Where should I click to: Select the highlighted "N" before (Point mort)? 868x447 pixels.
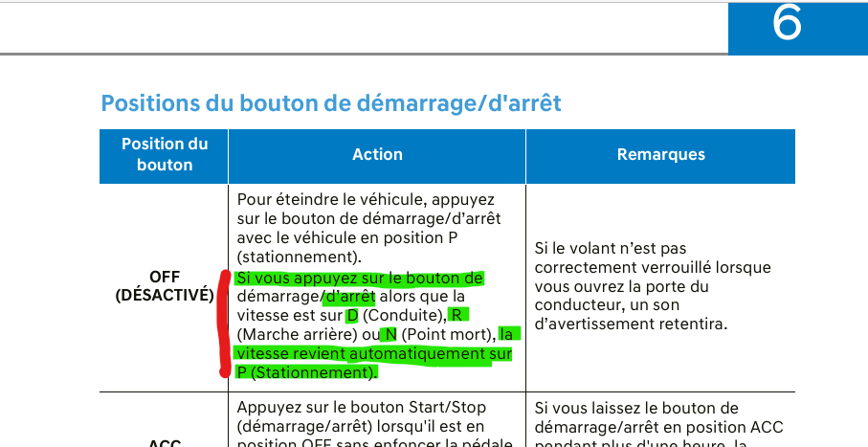pos(389,334)
